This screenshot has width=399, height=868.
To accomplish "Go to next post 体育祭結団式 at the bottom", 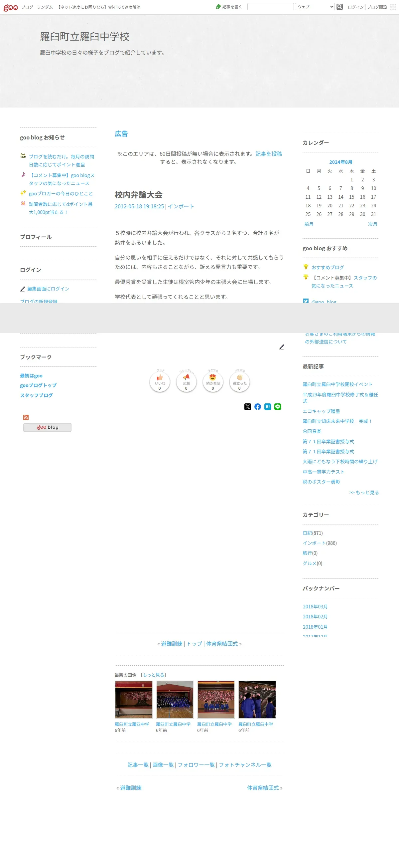I will pos(263,788).
